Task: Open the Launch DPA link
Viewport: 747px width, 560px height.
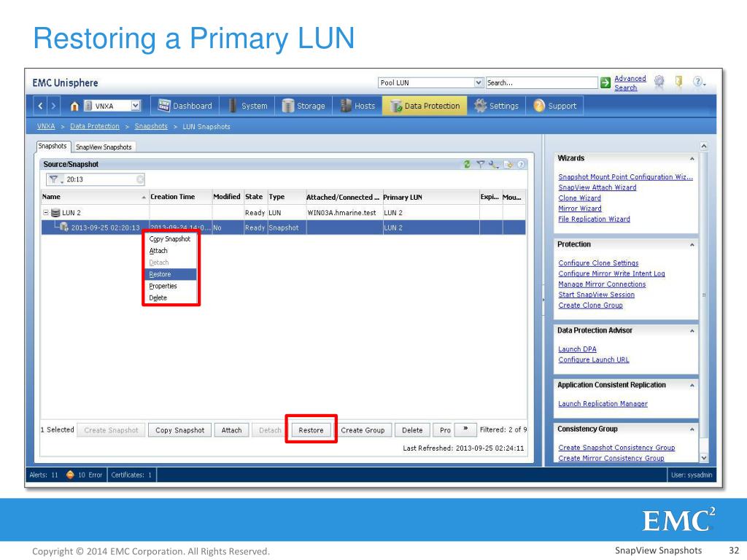Action: tap(577, 349)
